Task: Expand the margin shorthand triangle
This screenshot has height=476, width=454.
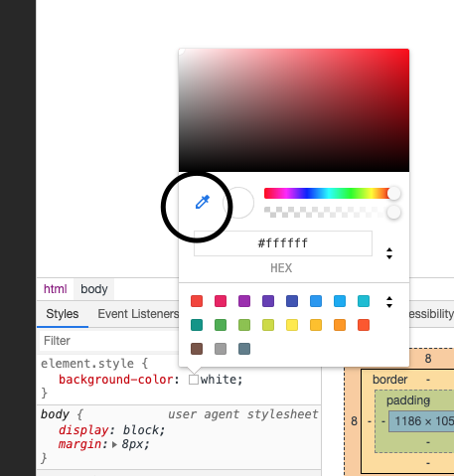Action: [114, 444]
